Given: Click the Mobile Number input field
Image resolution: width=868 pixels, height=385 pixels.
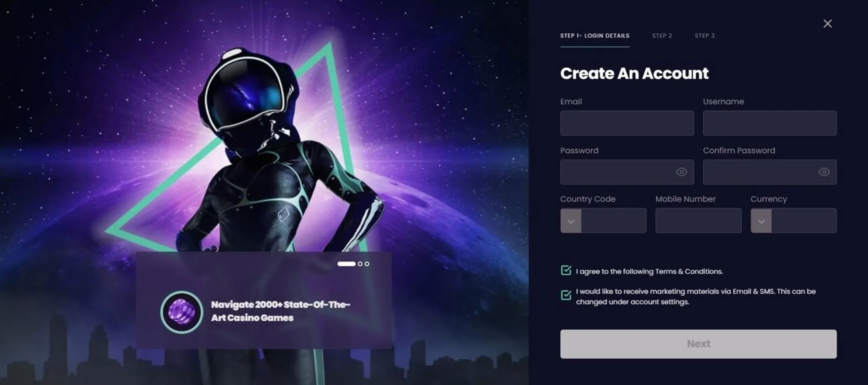Looking at the screenshot, I should click(698, 221).
